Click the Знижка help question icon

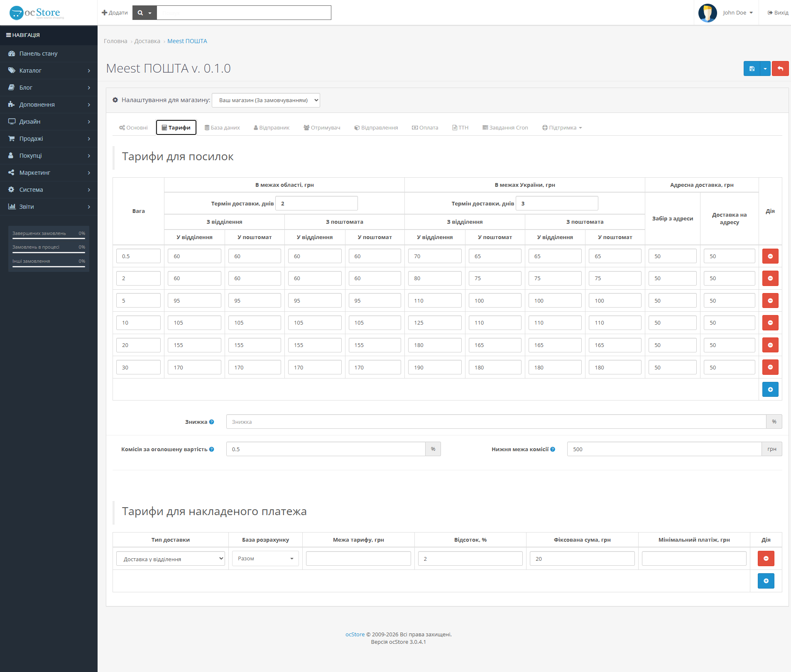(x=212, y=422)
